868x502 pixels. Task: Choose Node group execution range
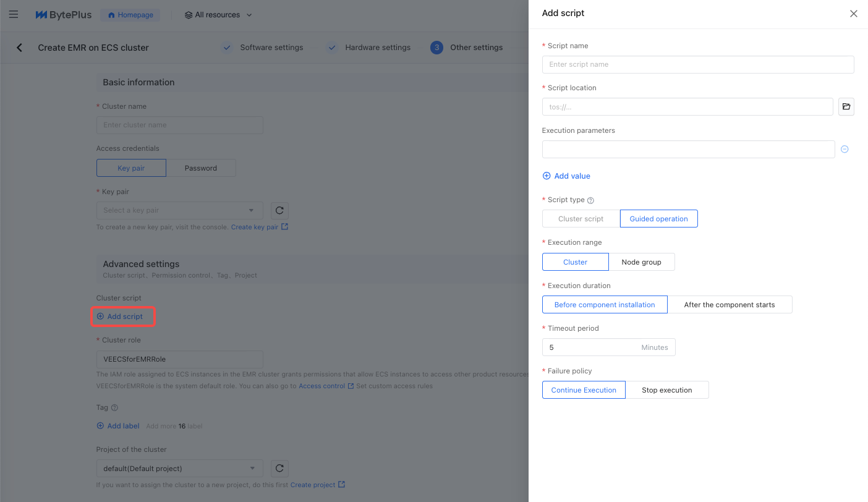click(x=641, y=262)
